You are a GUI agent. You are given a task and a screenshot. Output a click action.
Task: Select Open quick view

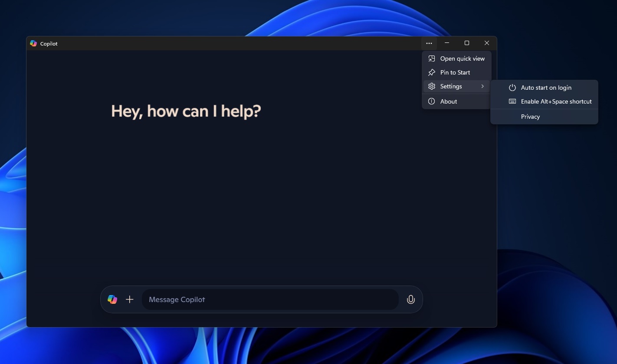pyautogui.click(x=456, y=58)
